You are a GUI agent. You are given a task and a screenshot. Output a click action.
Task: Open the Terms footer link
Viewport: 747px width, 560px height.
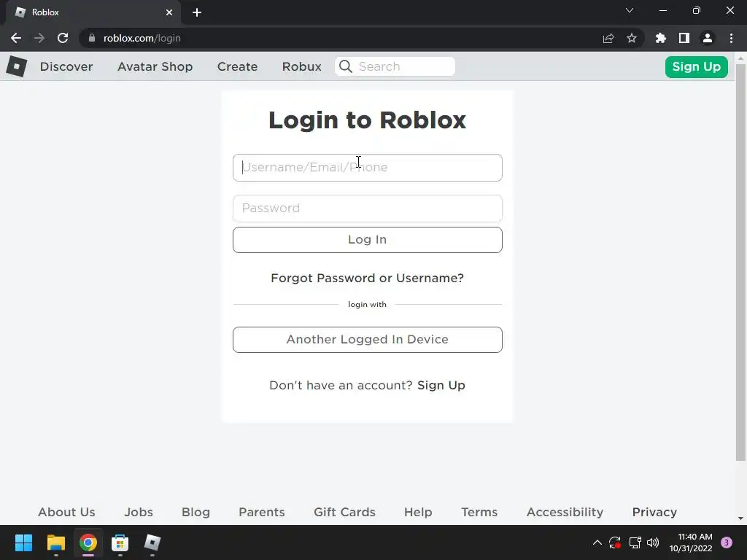[479, 512]
